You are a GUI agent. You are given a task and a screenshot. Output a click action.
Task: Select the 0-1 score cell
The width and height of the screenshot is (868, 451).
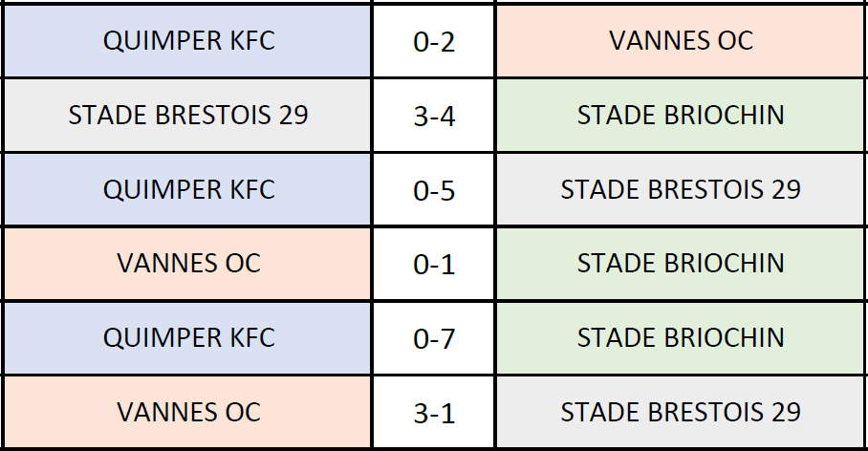pos(434,264)
